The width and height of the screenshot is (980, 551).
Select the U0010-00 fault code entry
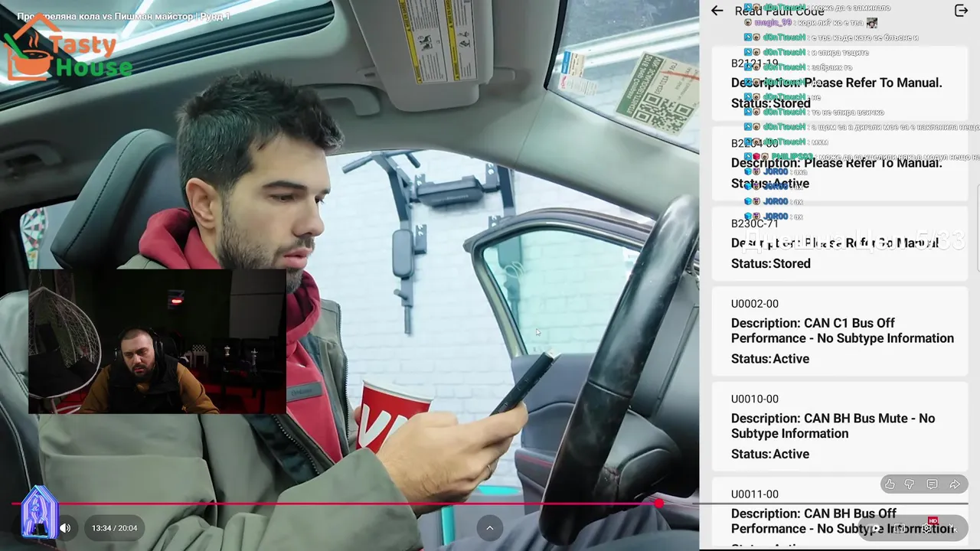(840, 427)
